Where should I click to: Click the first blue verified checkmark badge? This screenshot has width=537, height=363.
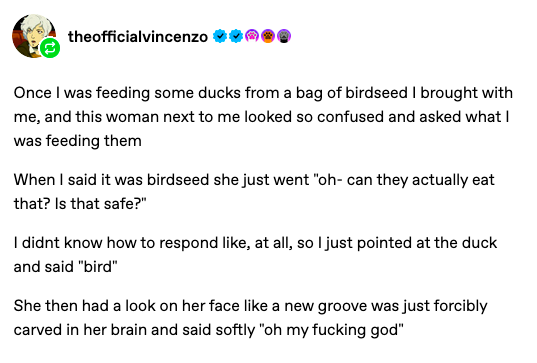click(x=220, y=36)
